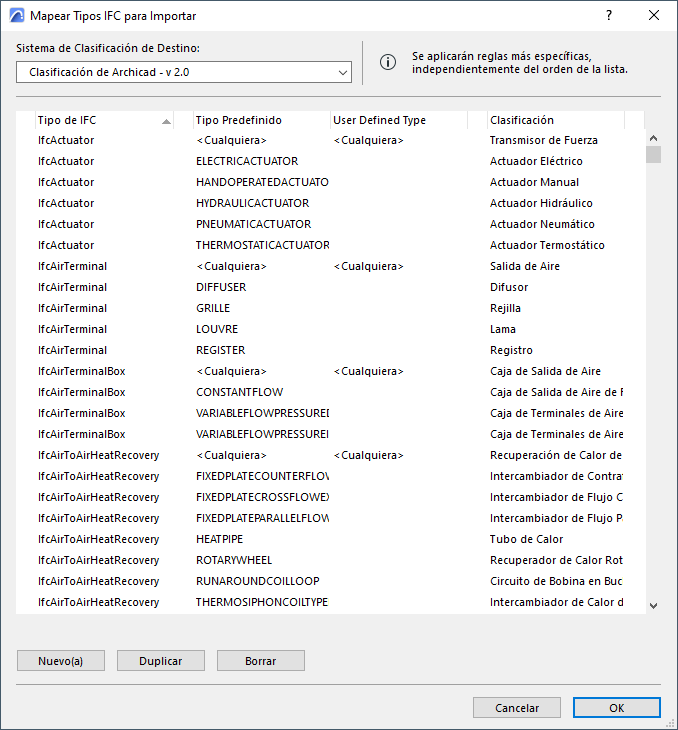678x730 pixels.
Task: Select the Actuador Manual classification cell
Action: (x=534, y=182)
